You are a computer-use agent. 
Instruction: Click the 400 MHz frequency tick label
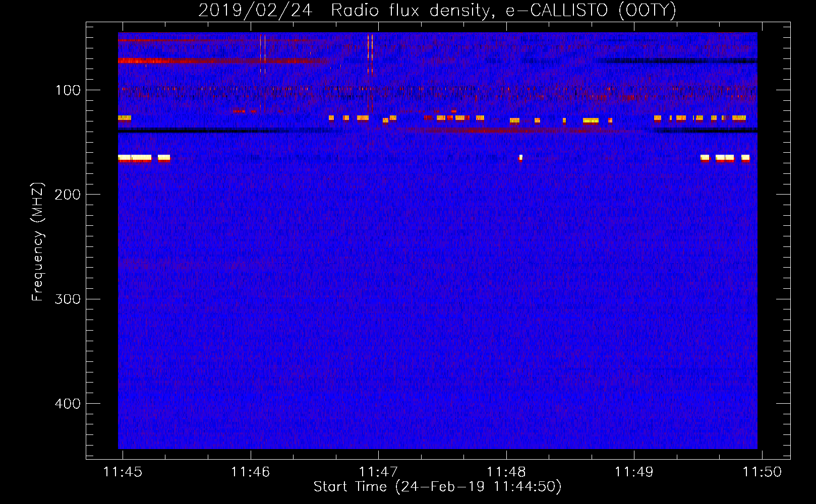pyautogui.click(x=68, y=404)
